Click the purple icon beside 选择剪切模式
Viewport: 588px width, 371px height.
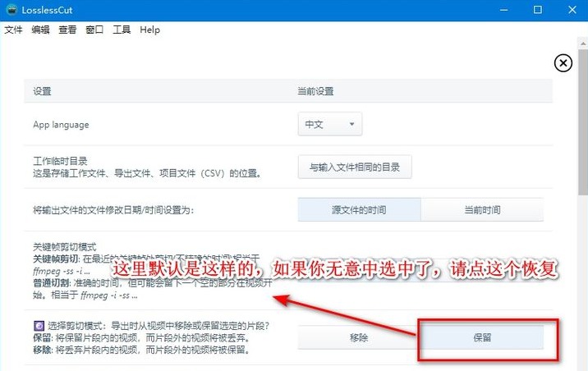[39, 326]
